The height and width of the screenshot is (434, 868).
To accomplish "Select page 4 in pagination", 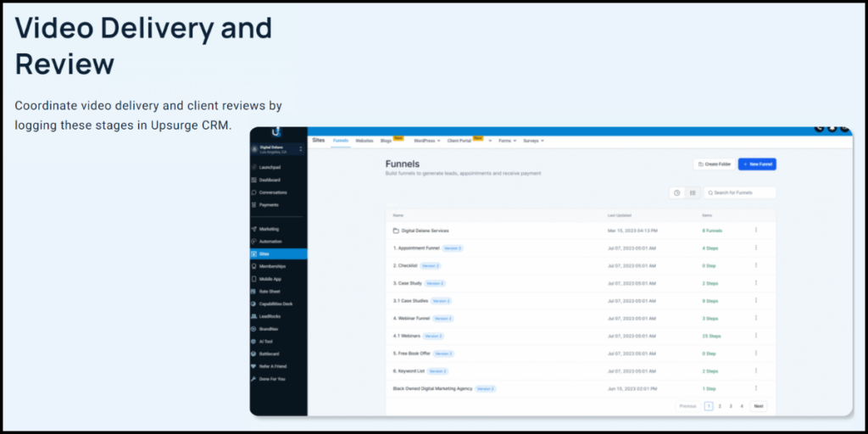I will 742,406.
